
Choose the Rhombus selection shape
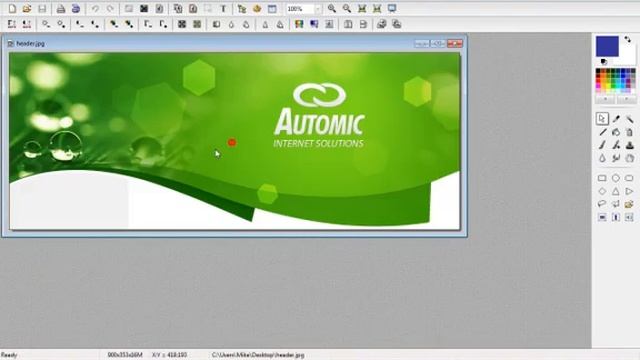[602, 191]
